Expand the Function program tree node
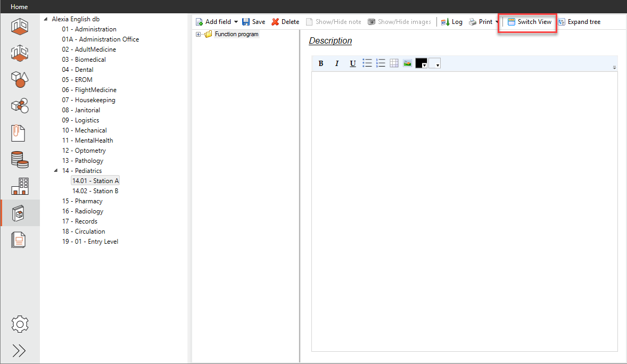Screen dimensions: 627x364 (x=199, y=35)
